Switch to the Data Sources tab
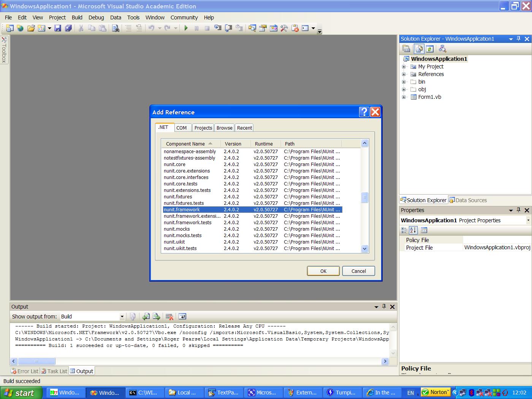 [468, 200]
